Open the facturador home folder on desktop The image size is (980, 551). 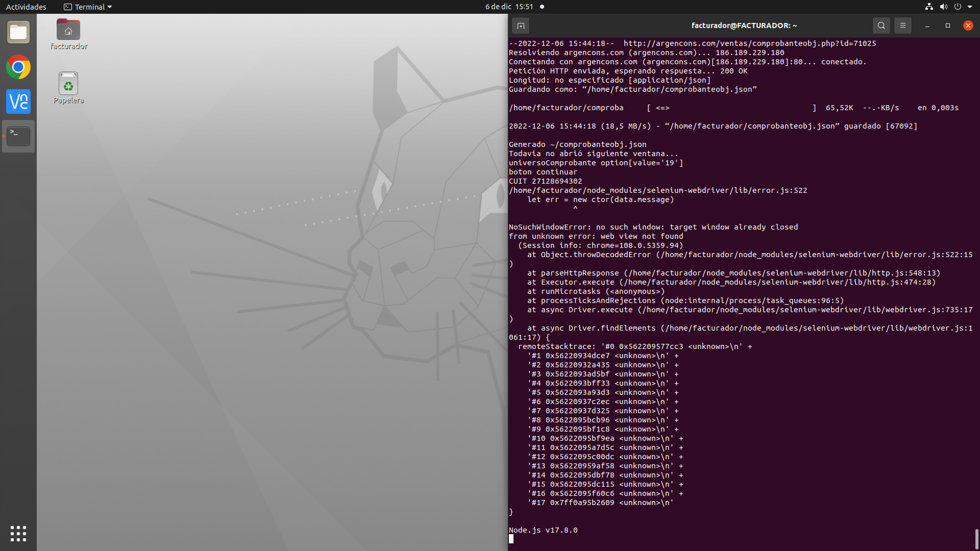tap(68, 34)
